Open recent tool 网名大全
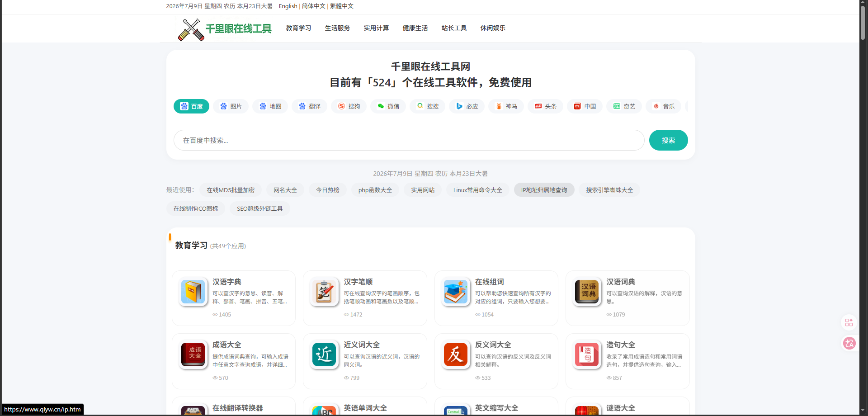This screenshot has height=416, width=868. pyautogui.click(x=285, y=190)
